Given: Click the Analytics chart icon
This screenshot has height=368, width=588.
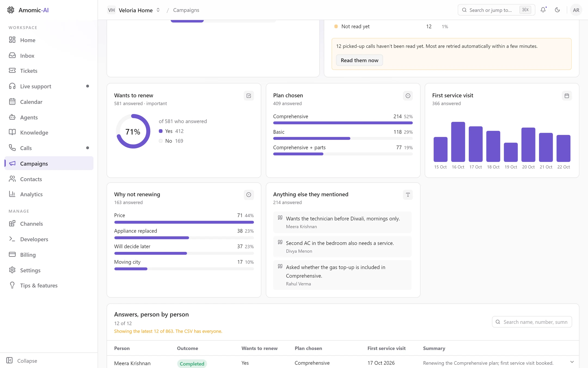Looking at the screenshot, I should click(12, 194).
